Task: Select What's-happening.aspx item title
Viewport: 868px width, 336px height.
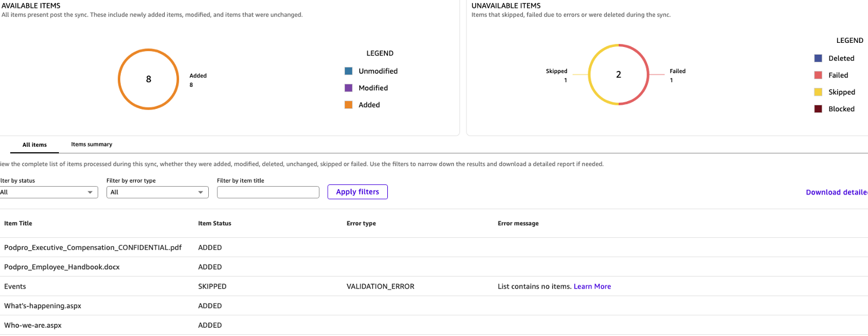Action: 42,306
